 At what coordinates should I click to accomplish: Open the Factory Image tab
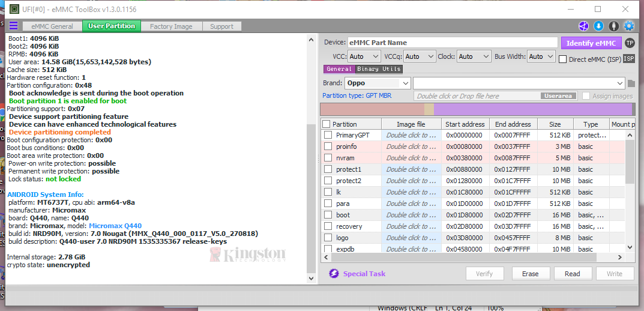coord(171,26)
